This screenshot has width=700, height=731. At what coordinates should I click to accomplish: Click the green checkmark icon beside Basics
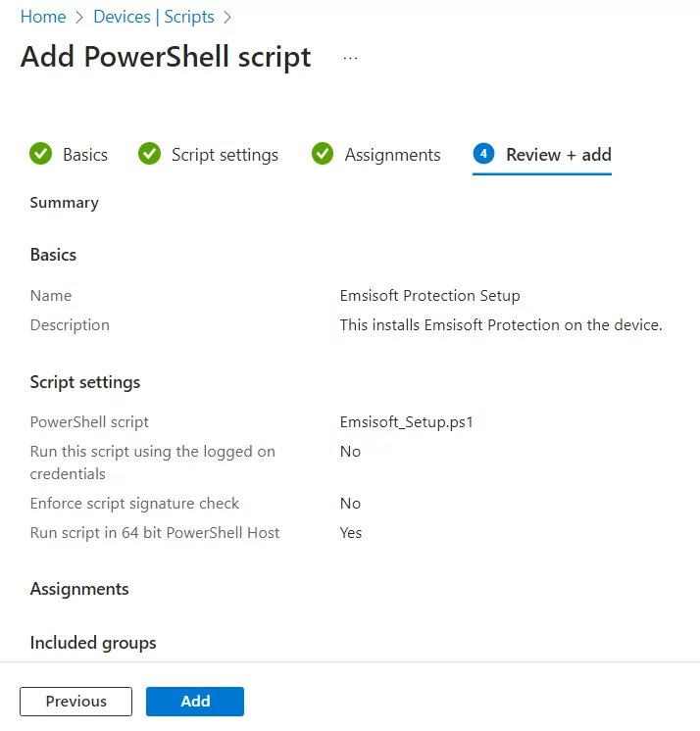pyautogui.click(x=40, y=154)
